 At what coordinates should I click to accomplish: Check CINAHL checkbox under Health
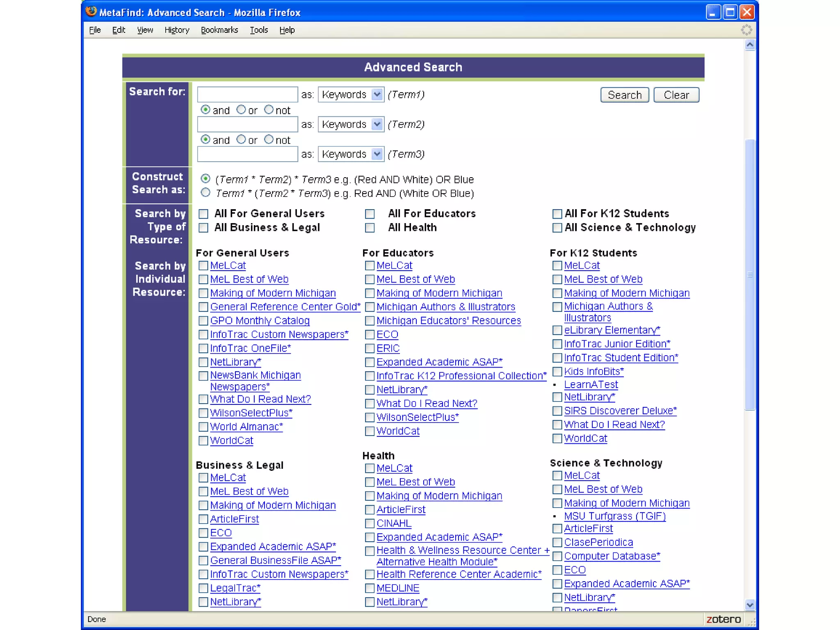click(370, 524)
